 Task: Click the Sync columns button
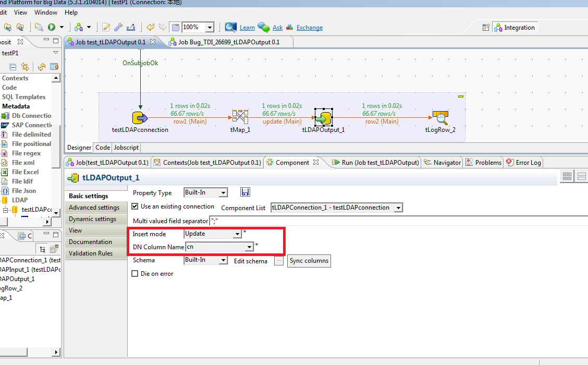coord(309,261)
